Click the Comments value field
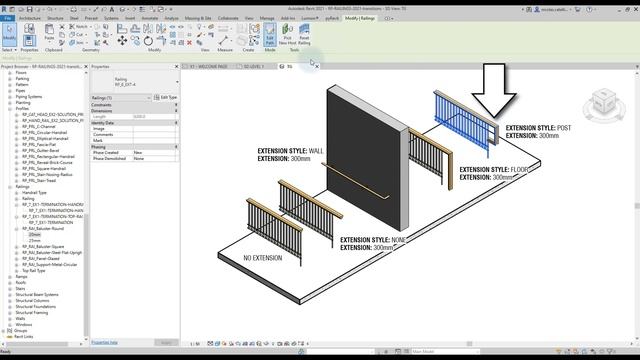Viewport: 640px width, 360px height. click(155, 135)
